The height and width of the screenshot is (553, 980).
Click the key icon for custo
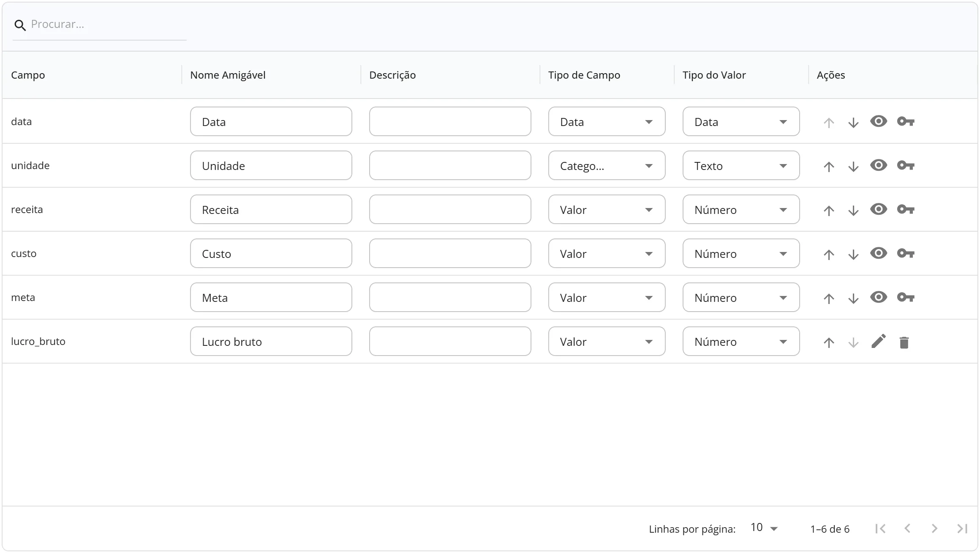[x=906, y=254]
